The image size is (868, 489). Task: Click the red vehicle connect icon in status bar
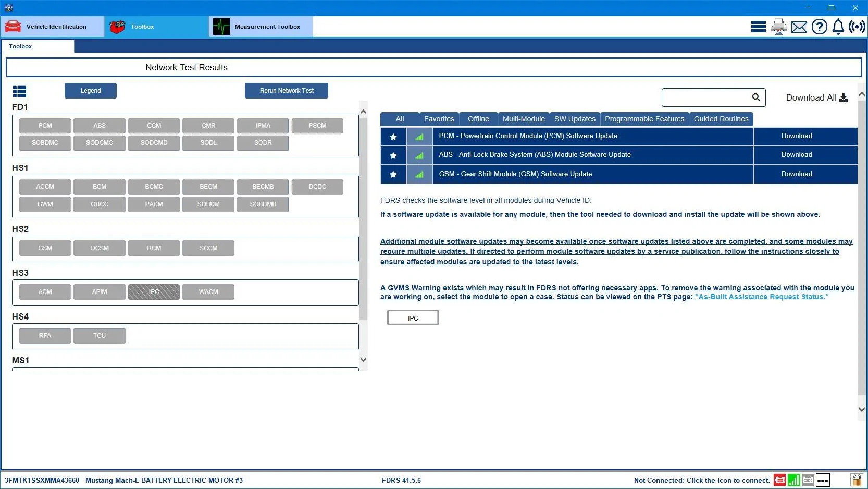click(780, 480)
